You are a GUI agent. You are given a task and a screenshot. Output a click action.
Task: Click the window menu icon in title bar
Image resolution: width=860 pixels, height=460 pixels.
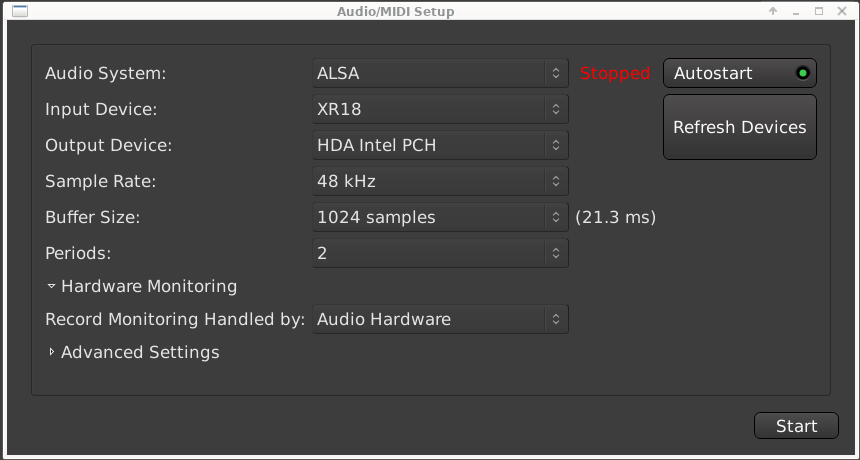[x=18, y=11]
